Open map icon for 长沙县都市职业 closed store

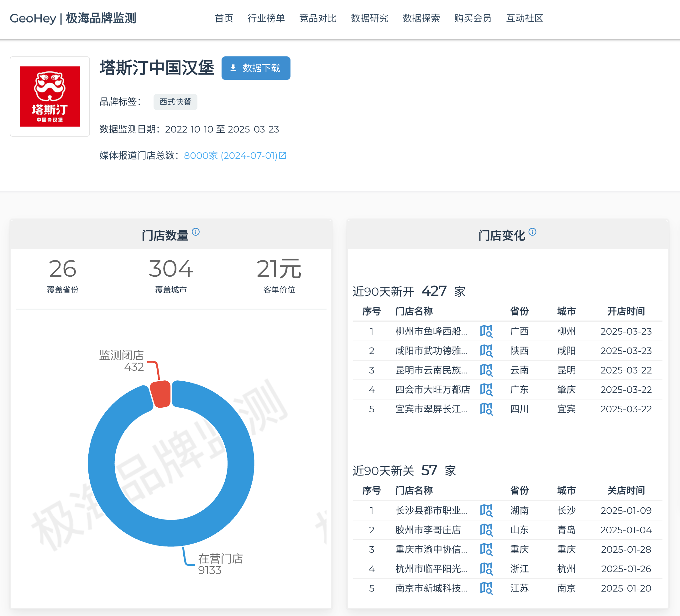pyautogui.click(x=486, y=510)
